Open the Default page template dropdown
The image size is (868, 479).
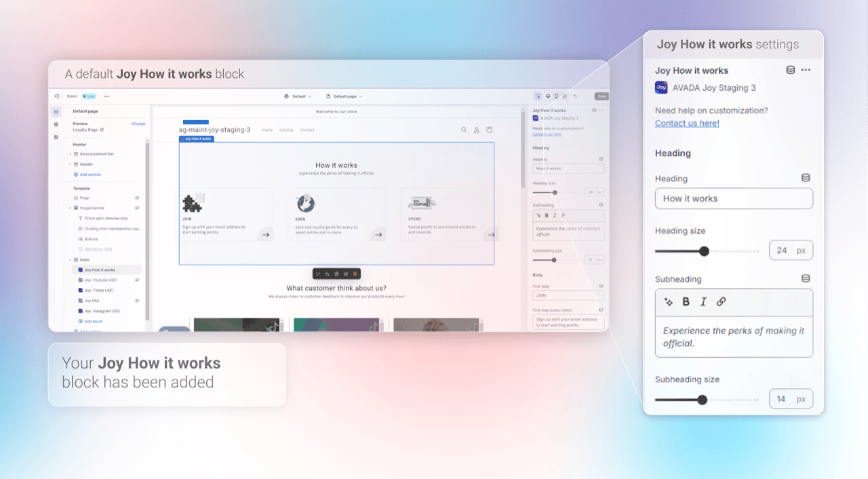[344, 96]
